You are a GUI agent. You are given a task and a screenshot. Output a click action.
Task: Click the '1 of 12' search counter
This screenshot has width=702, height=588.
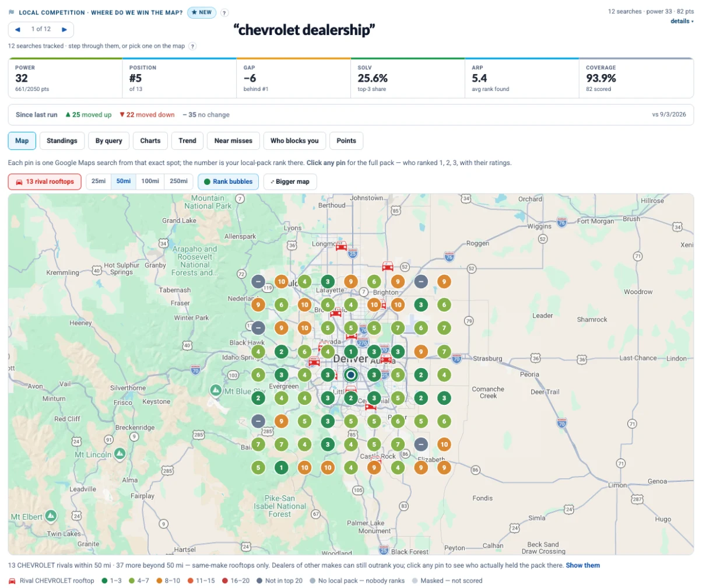(x=40, y=29)
